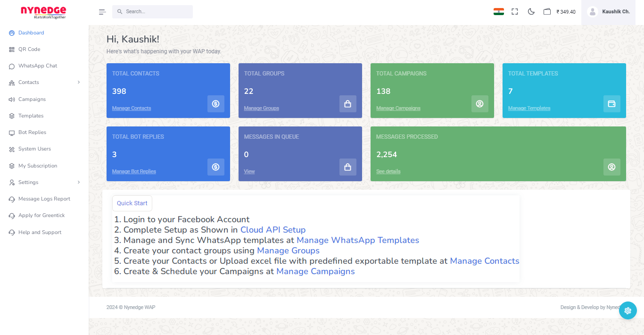Click the user icon on Total Campaigns card
644x335 pixels.
tap(480, 104)
